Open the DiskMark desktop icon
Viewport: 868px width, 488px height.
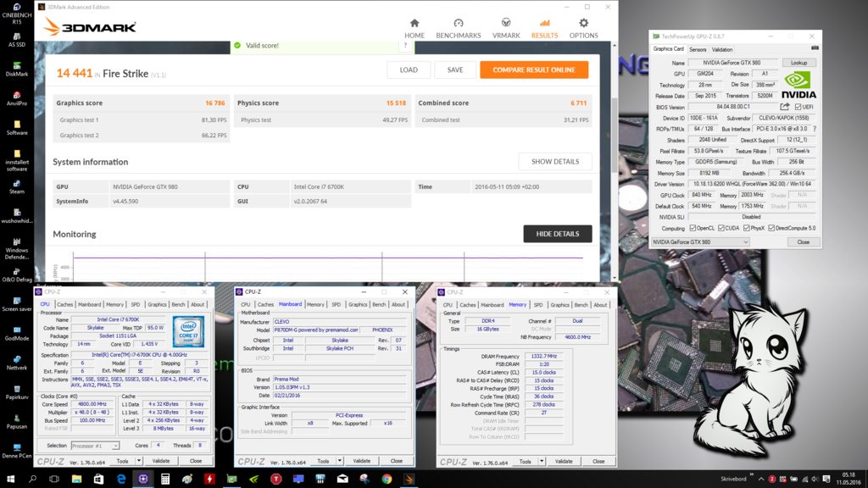click(17, 69)
